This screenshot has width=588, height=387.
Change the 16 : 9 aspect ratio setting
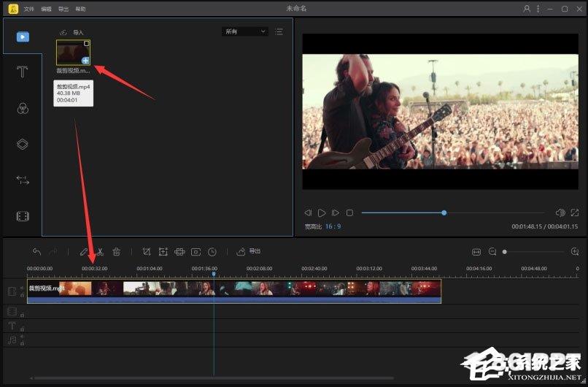(x=333, y=226)
